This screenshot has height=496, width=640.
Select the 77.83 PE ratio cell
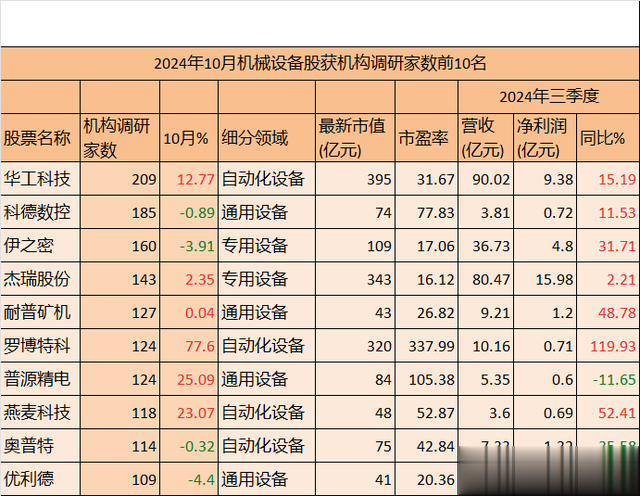click(x=427, y=212)
